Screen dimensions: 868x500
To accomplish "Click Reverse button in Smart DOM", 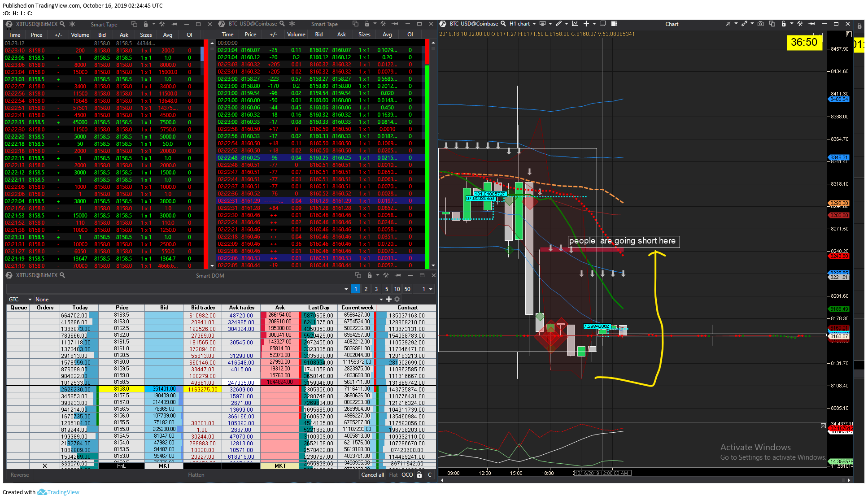I will pos(20,474).
